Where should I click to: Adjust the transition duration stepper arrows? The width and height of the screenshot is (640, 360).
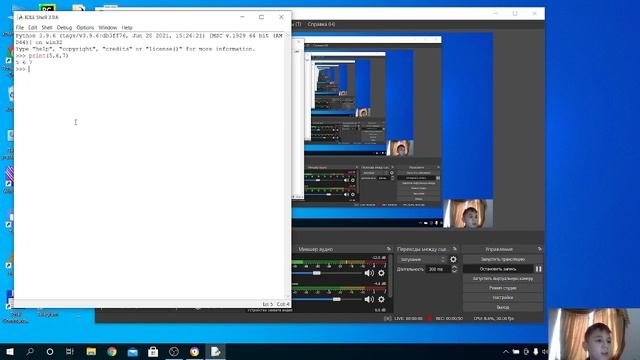(x=454, y=269)
